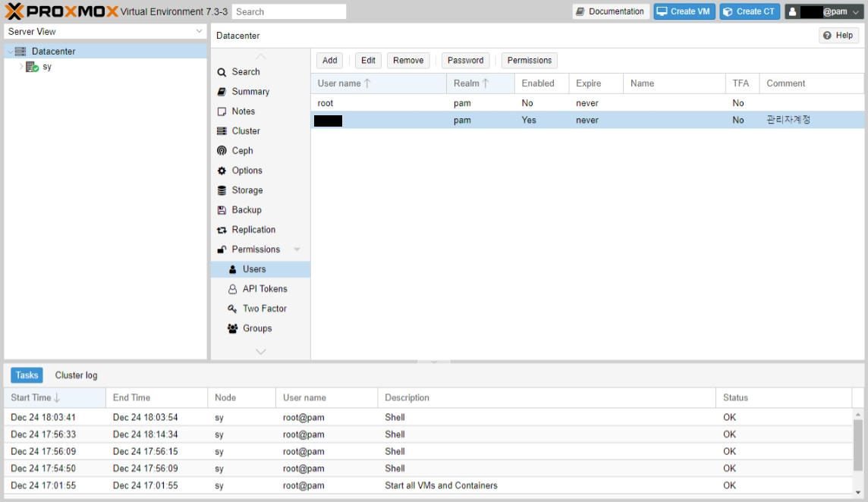Open the Replication section
Viewport: 868px width, 502px height.
pos(260,230)
